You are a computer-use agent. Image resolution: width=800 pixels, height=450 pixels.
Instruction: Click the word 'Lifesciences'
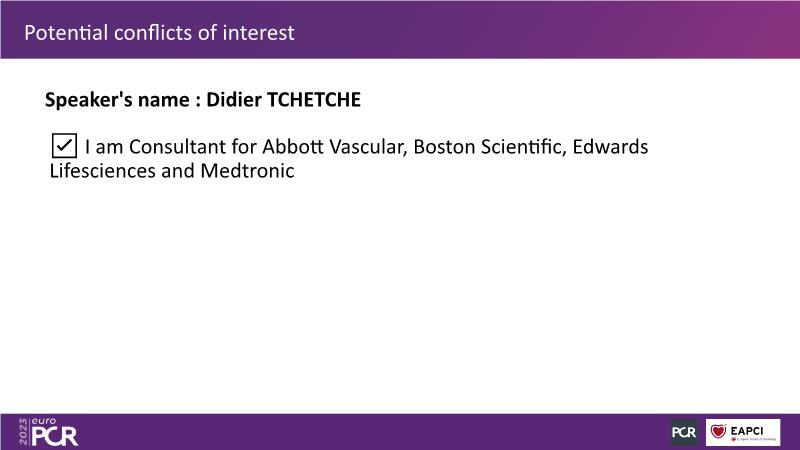pyautogui.click(x=103, y=170)
